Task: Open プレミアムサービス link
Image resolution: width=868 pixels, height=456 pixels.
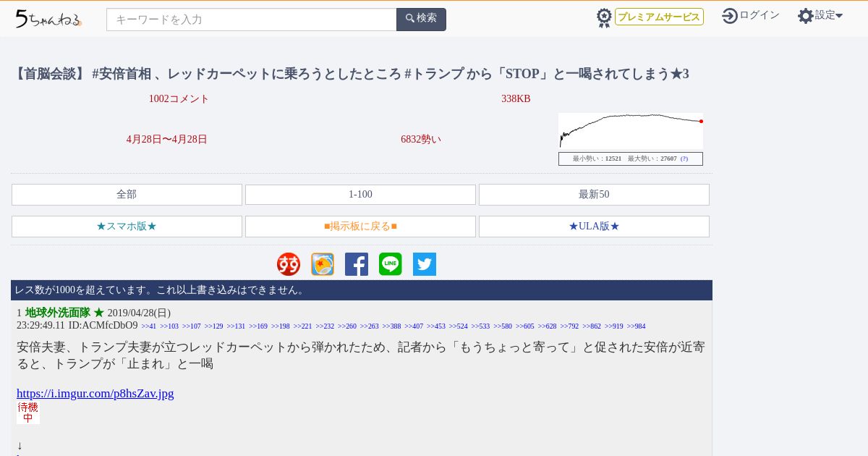Action: pyautogui.click(x=659, y=17)
